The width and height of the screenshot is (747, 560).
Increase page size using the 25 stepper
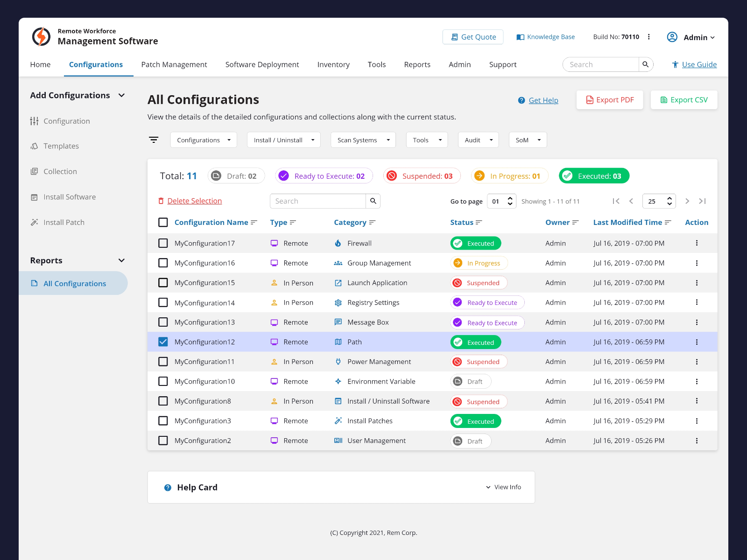(669, 198)
